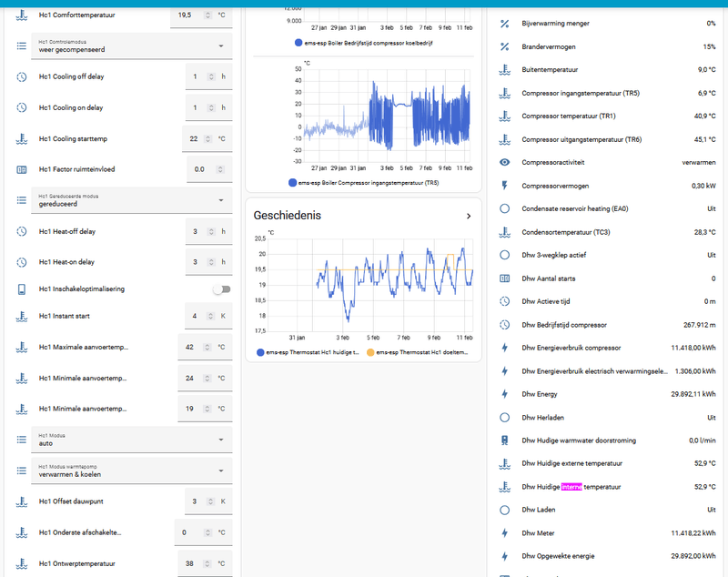
Task: Click the percent icon next to Brandervermogen
Action: tap(504, 46)
